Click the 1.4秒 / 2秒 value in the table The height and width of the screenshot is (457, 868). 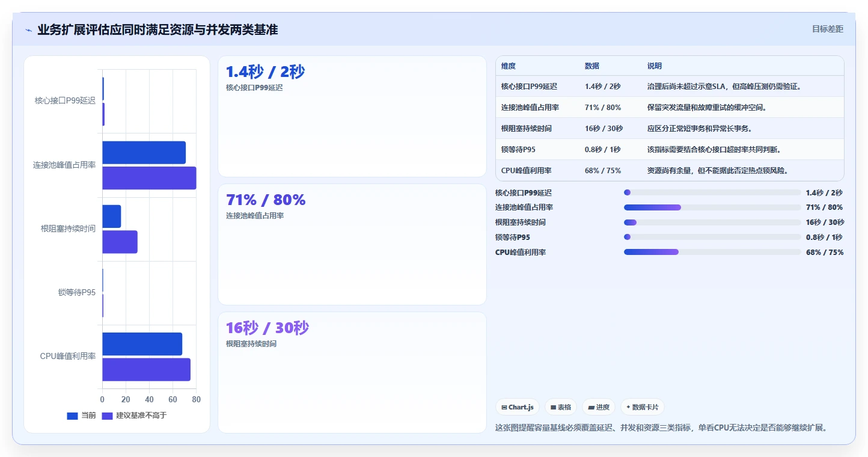coord(603,87)
